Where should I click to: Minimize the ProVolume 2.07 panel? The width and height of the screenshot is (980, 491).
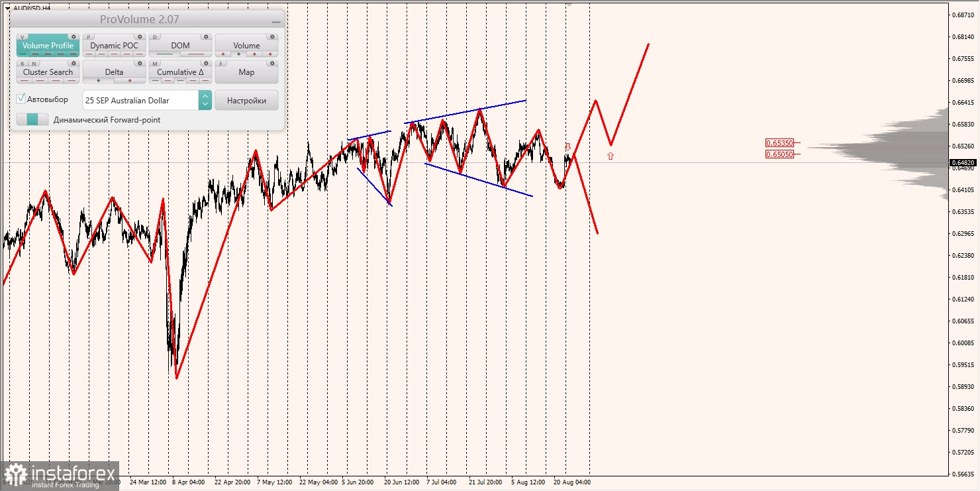(x=276, y=22)
